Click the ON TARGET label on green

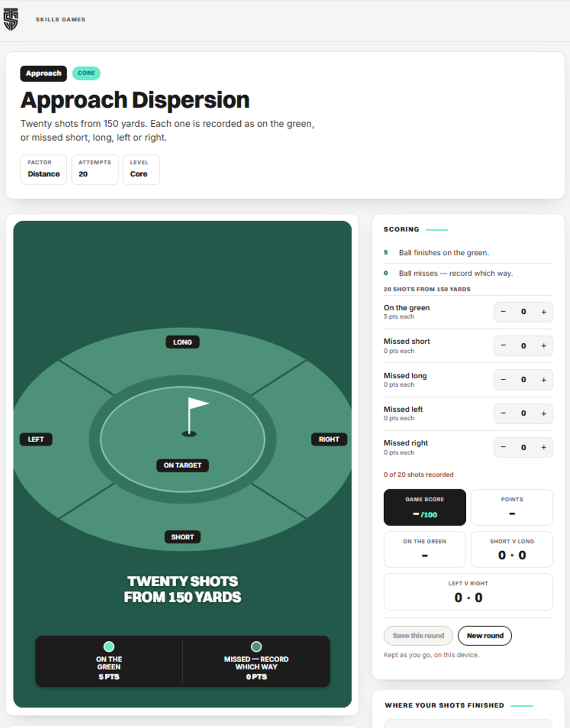[x=182, y=465]
